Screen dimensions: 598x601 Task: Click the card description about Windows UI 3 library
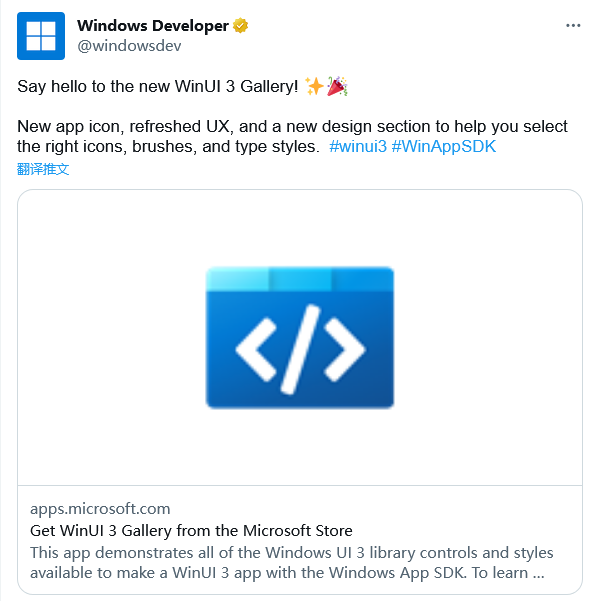(291, 563)
